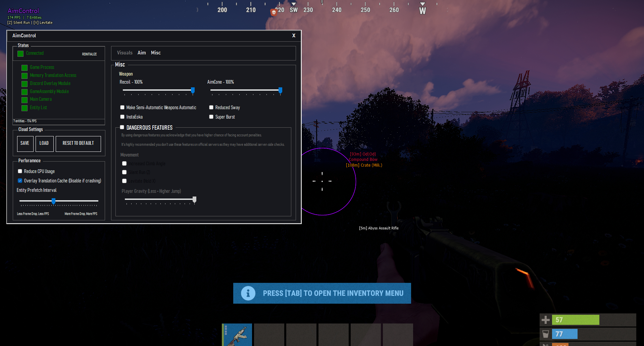Click the '[5m] Abyss Assault Rifle' ESP label

[379, 228]
